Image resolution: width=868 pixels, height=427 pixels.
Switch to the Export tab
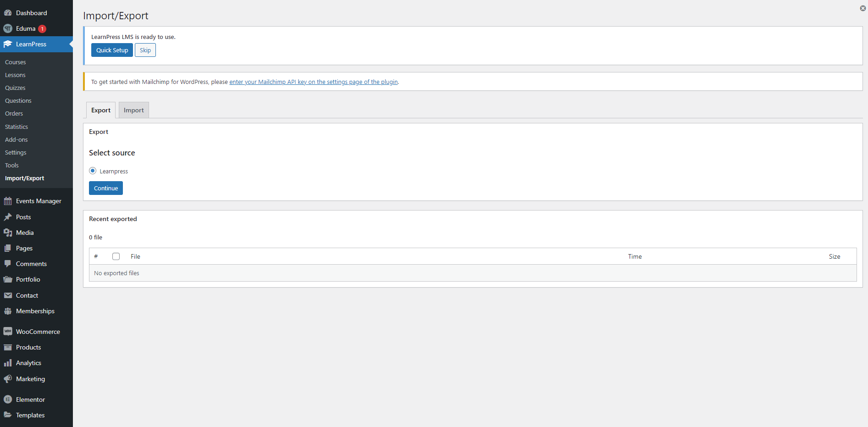point(101,110)
